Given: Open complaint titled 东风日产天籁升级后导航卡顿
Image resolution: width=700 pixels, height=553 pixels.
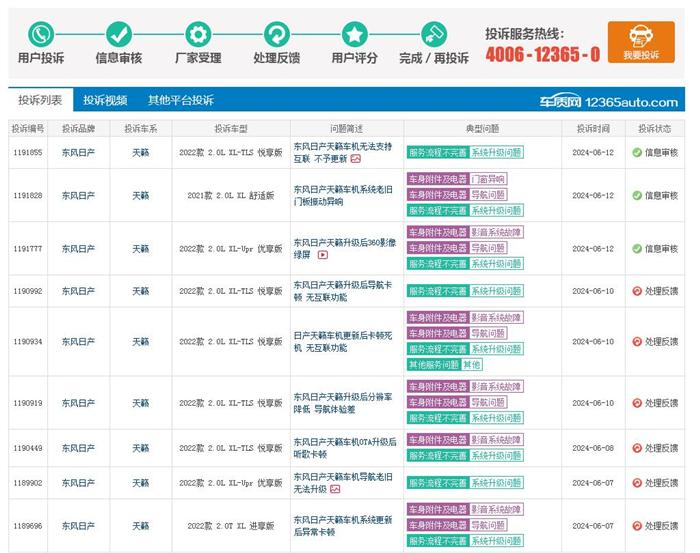Looking at the screenshot, I should click(x=342, y=291).
